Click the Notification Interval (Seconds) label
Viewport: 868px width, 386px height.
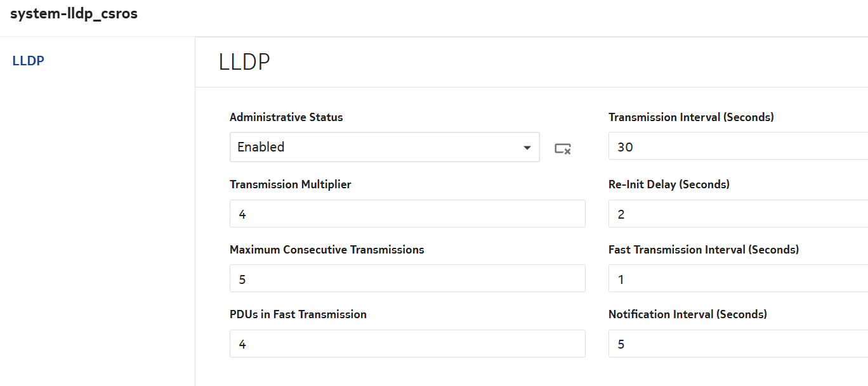click(x=687, y=314)
